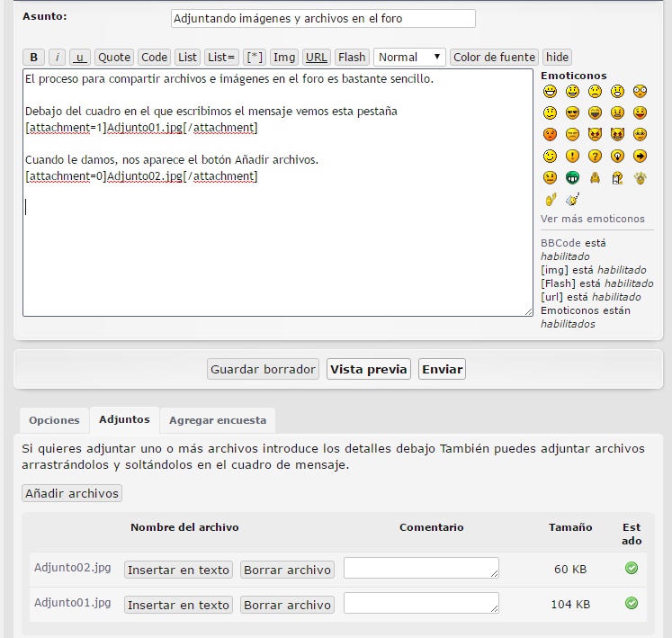
Task: Click the comment field for Adjunto01.jpg
Action: (x=421, y=603)
